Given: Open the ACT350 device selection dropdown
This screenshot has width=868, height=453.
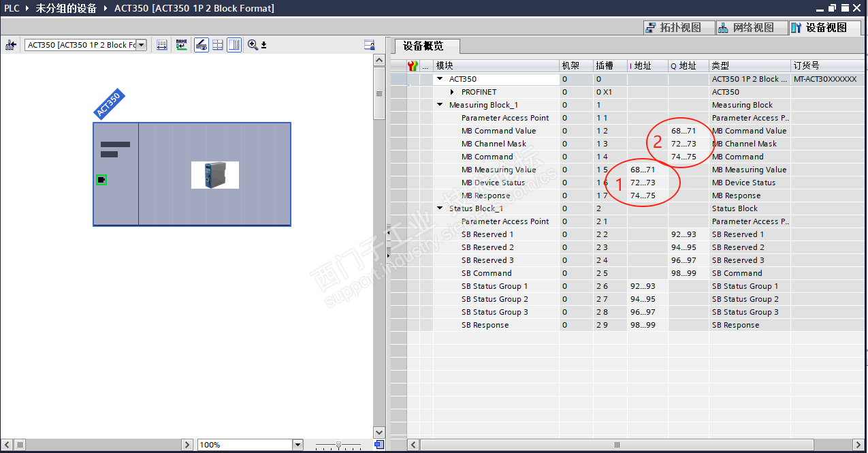Looking at the screenshot, I should [142, 45].
